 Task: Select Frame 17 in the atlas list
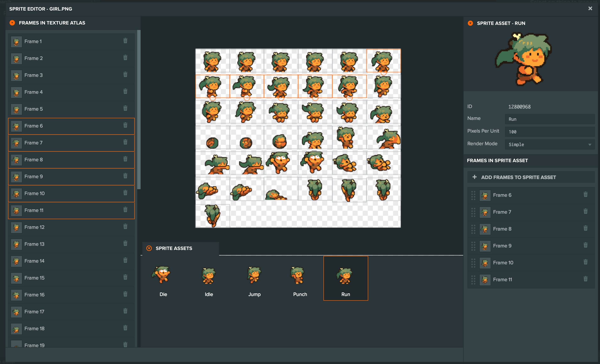[71, 312]
